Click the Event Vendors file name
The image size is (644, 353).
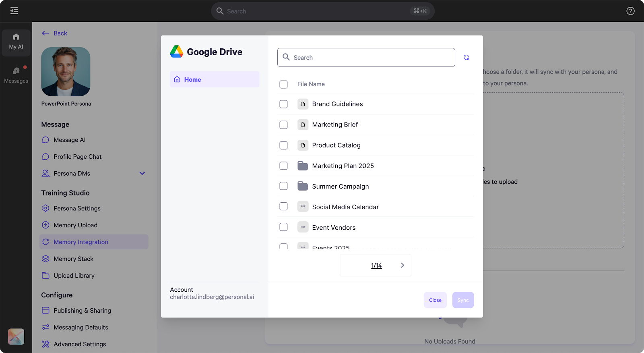[x=334, y=228]
